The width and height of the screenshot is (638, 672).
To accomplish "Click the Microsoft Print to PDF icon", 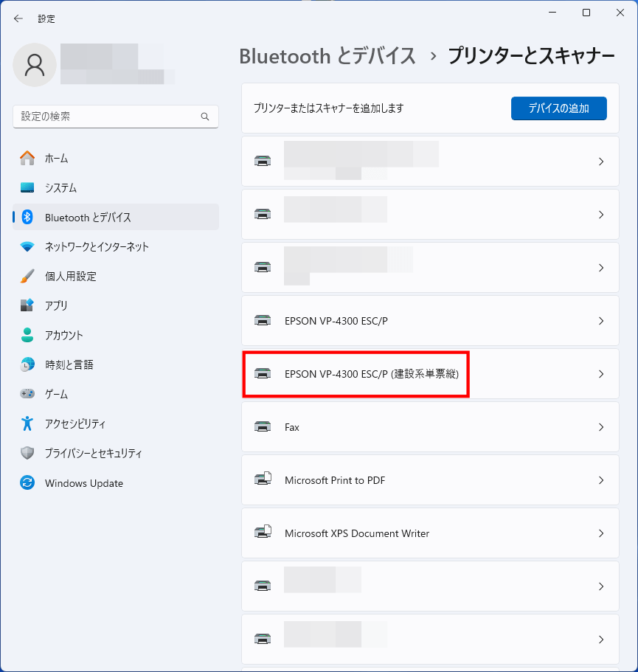I will tap(263, 480).
